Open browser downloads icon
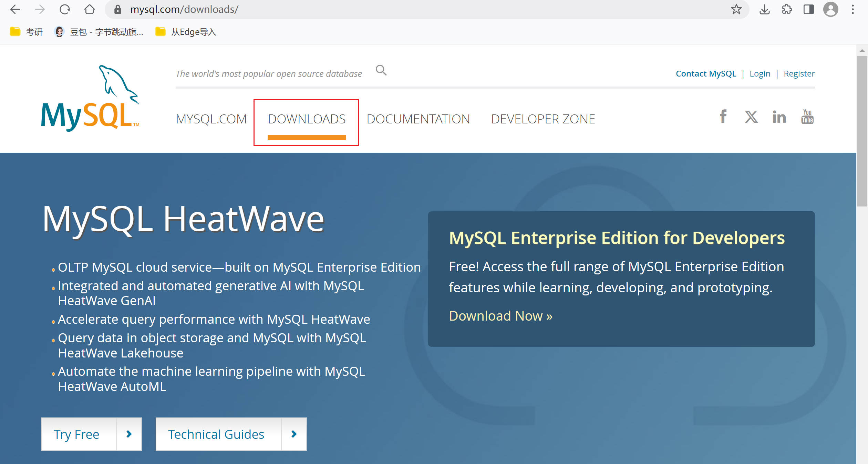The image size is (868, 464). tap(764, 9)
